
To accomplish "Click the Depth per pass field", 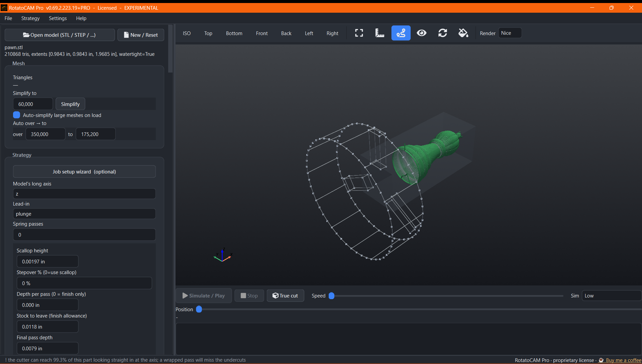I will tap(47, 305).
